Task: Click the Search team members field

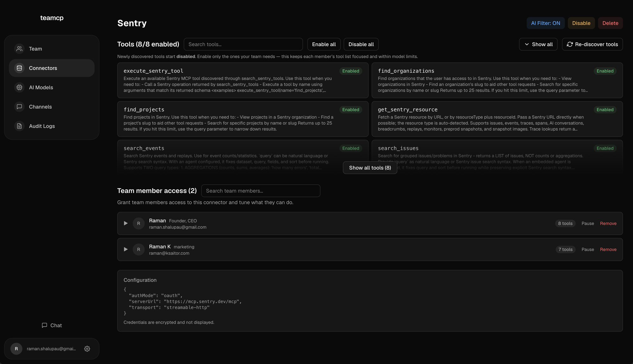Action: tap(261, 191)
